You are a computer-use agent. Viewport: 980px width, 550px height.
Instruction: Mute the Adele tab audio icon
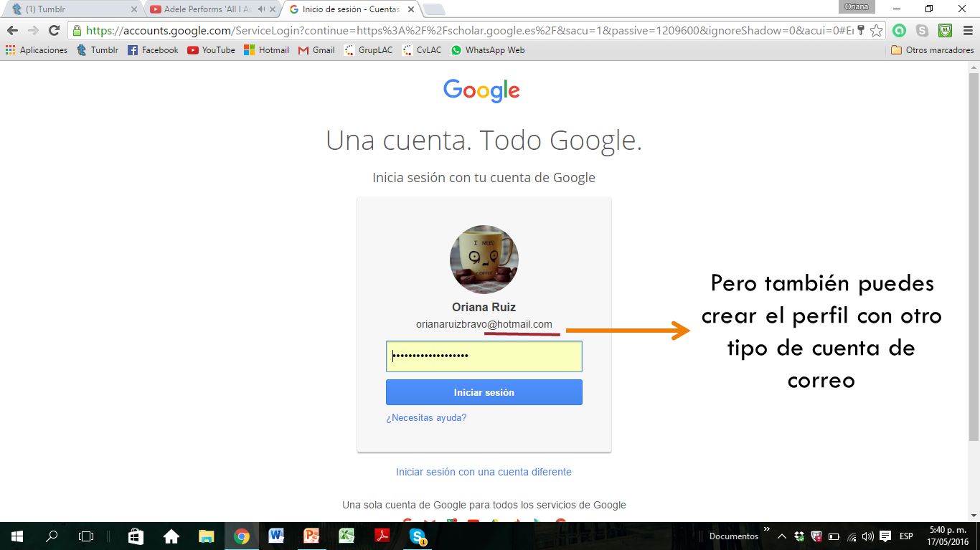tap(261, 9)
